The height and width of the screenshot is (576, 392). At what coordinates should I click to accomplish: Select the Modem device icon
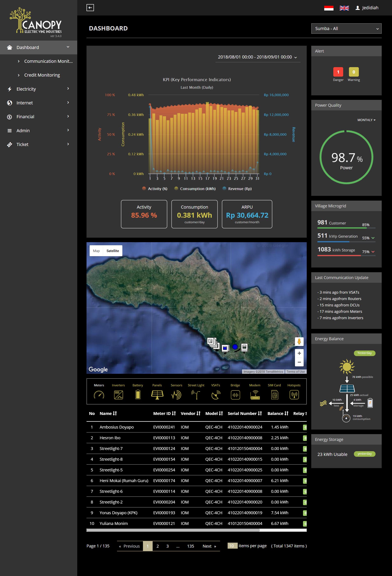(x=255, y=394)
